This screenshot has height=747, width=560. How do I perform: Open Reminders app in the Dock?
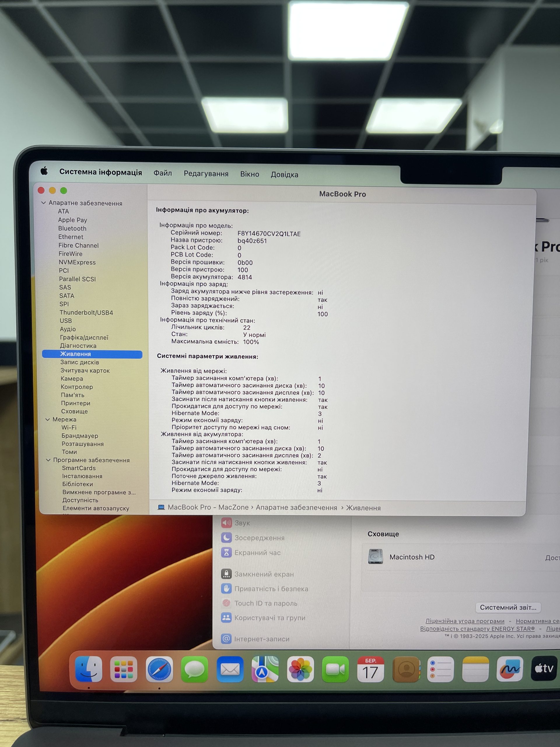click(x=440, y=669)
